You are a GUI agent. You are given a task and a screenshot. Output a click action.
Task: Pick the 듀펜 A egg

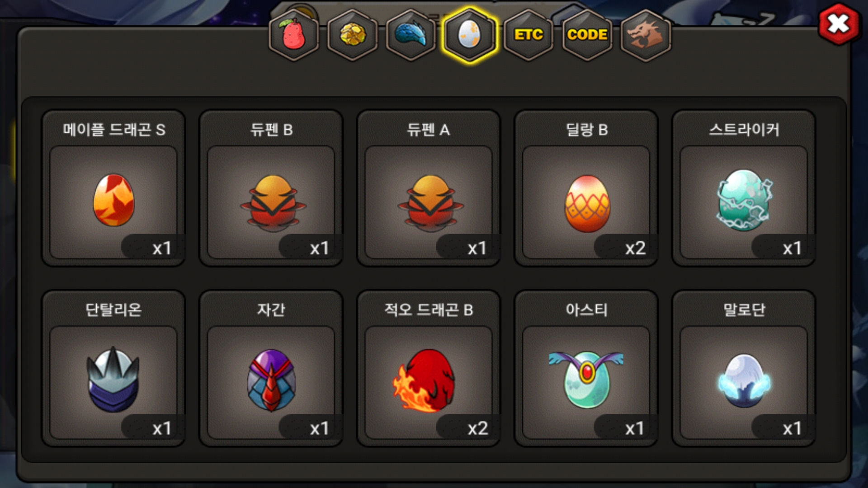(x=429, y=188)
